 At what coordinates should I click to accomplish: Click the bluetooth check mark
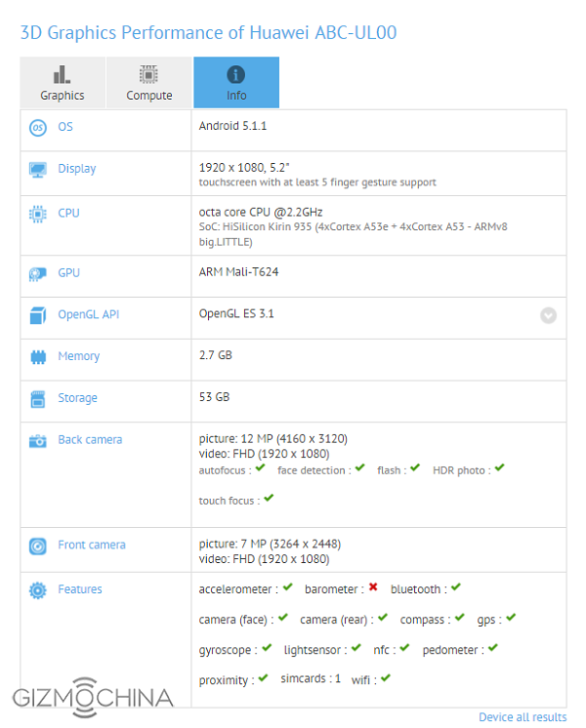coord(456,586)
